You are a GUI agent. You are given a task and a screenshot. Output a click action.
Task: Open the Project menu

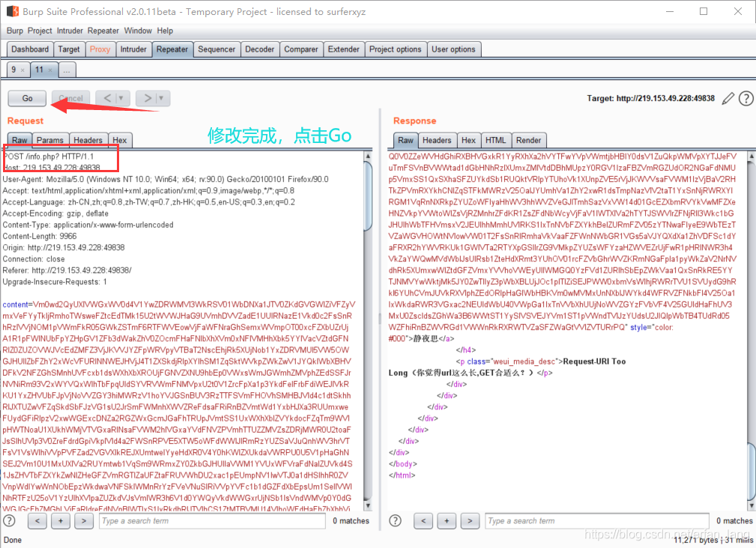[40, 31]
